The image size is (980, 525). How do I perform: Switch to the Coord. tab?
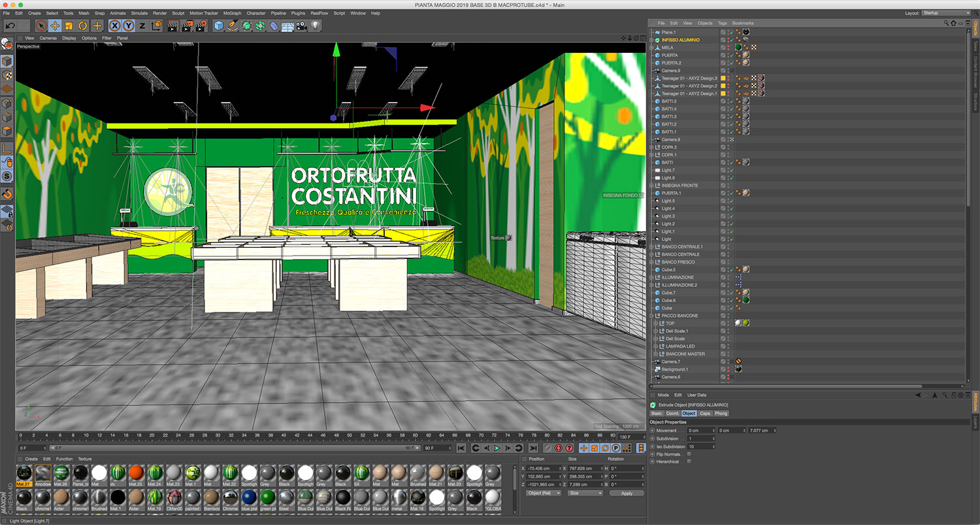coord(672,413)
